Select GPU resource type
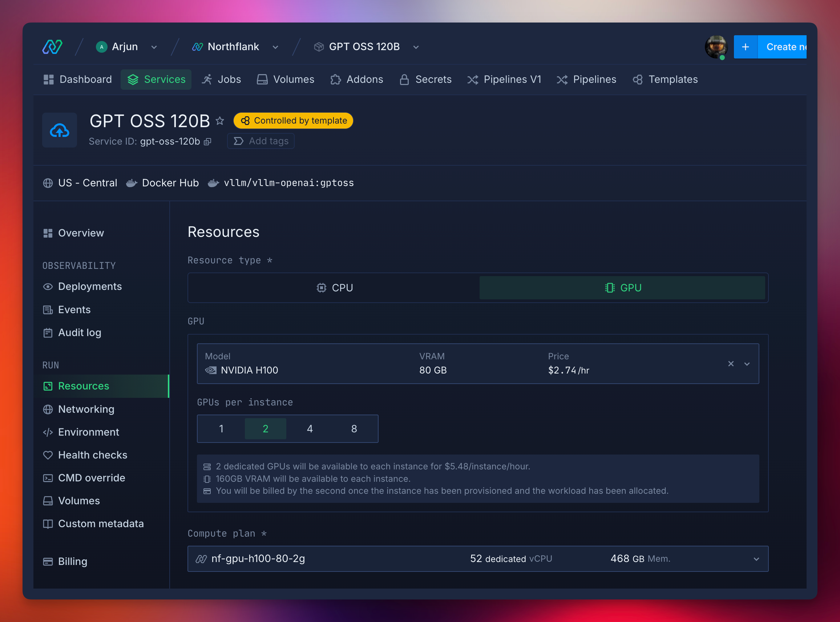 622,288
